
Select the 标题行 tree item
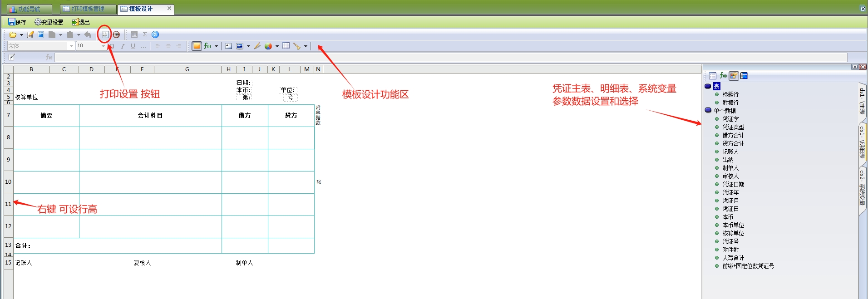730,94
